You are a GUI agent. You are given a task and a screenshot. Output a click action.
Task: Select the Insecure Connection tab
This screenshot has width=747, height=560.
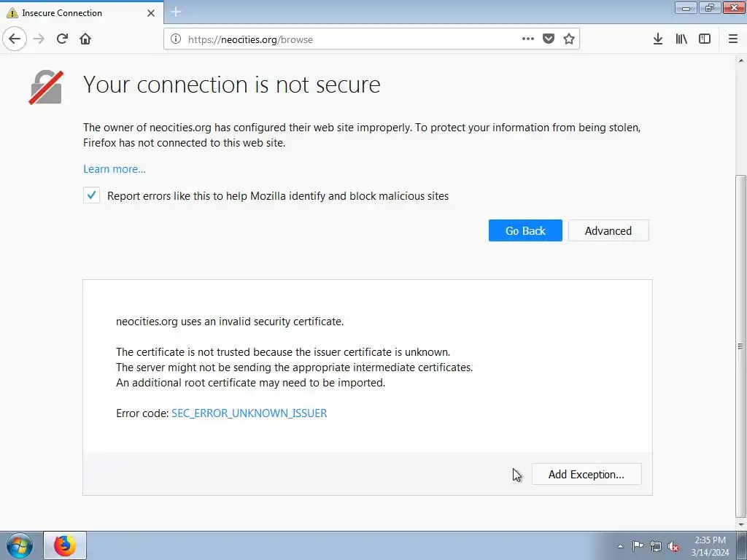(x=82, y=13)
